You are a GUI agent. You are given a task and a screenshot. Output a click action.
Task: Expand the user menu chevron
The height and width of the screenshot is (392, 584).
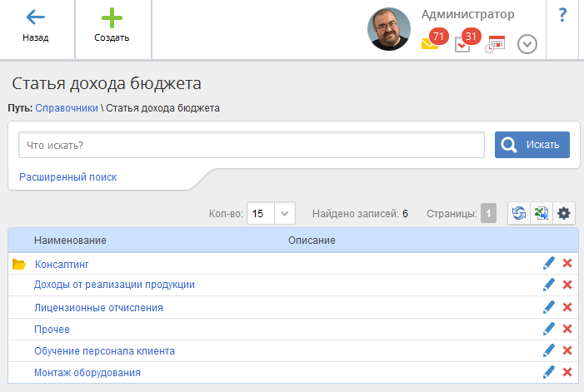527,44
